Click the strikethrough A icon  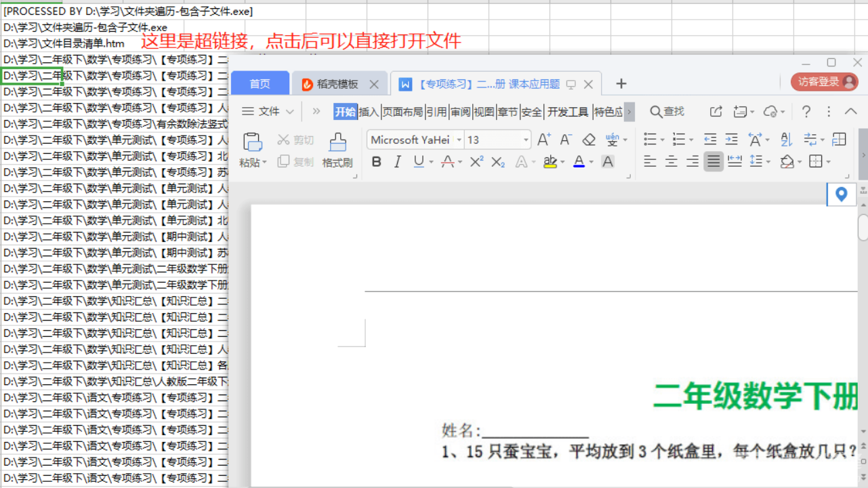pos(447,161)
